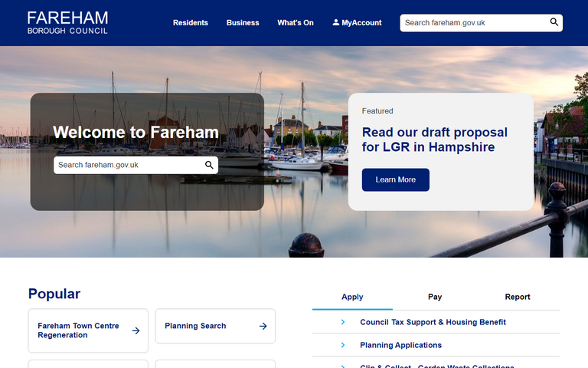This screenshot has width=588, height=368.
Task: Open the Planning Applications link
Action: pyautogui.click(x=400, y=345)
